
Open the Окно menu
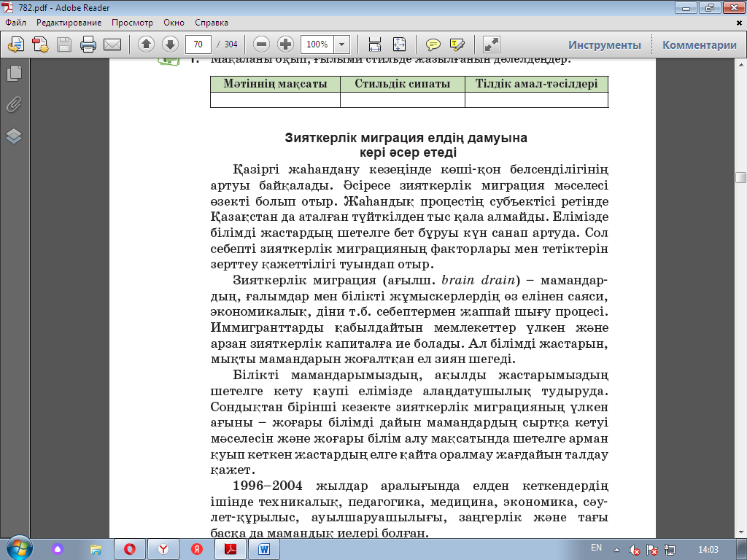[174, 23]
